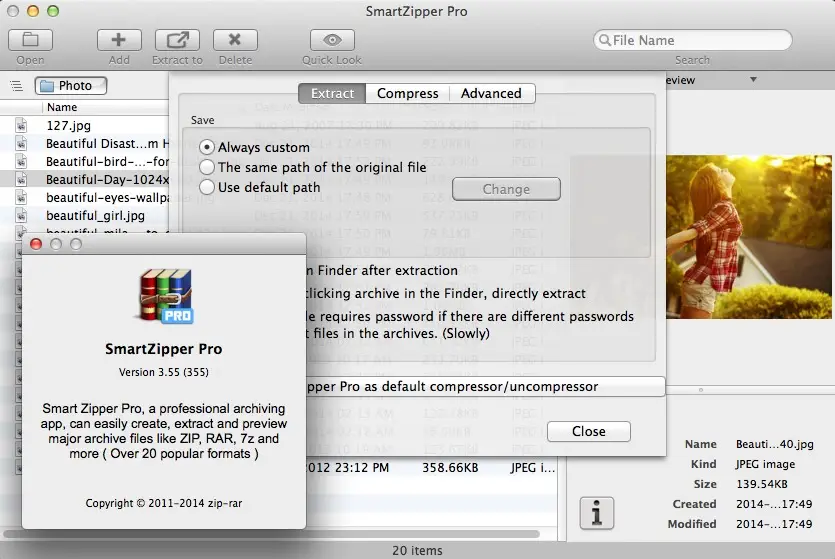Click the JPEG image kind value
The width and height of the screenshot is (835, 559).
[765, 464]
